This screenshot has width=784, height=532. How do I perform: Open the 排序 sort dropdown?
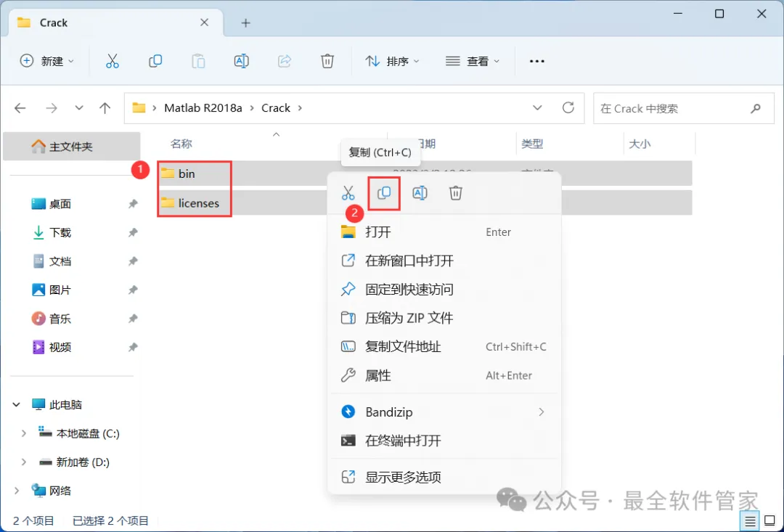tap(393, 61)
